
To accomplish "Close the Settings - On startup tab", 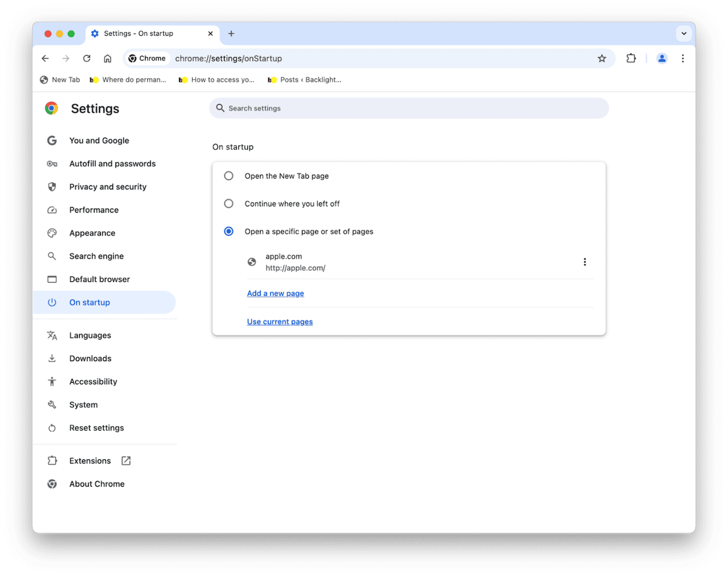I will click(x=210, y=34).
